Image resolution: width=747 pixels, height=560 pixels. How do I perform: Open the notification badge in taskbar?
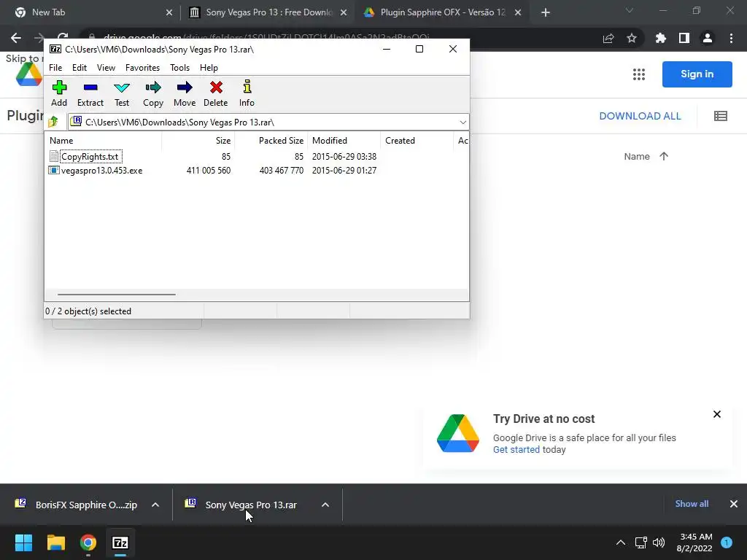point(727,542)
